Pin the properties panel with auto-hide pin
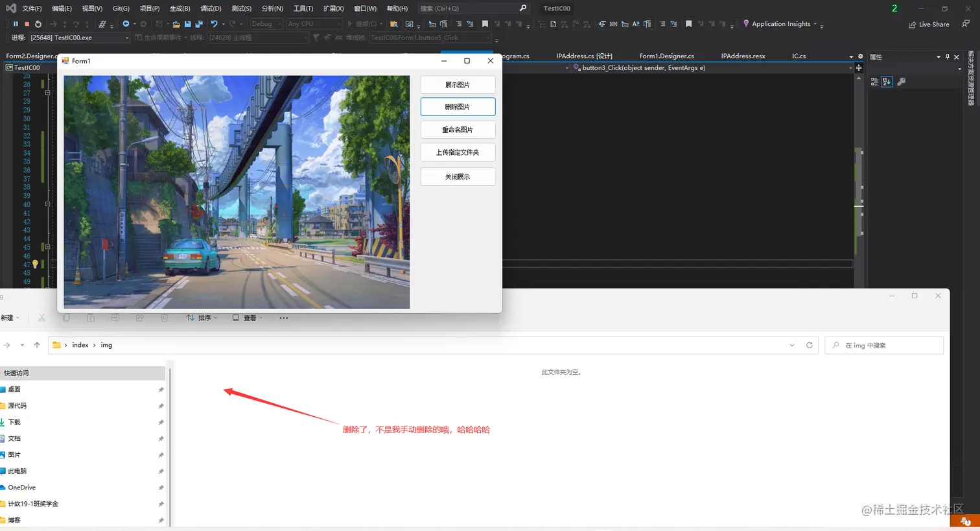This screenshot has width=980, height=531. 948,56
